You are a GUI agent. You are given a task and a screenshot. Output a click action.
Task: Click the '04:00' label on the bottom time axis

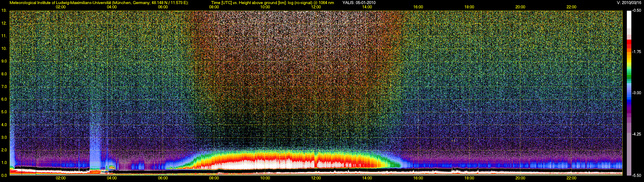point(112,178)
